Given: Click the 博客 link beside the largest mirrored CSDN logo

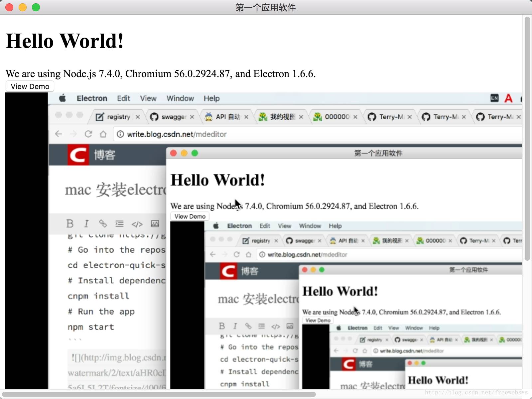Looking at the screenshot, I should click(104, 155).
